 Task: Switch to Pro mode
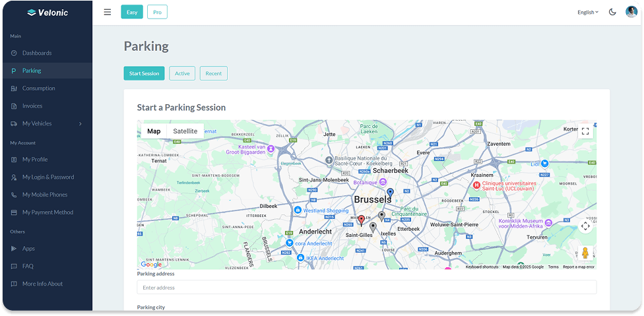(x=157, y=12)
